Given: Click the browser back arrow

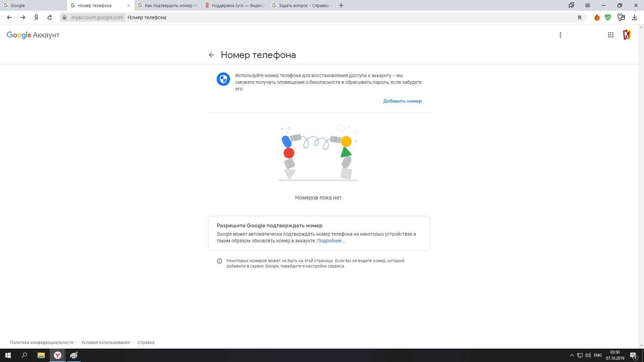Looking at the screenshot, I should 9,17.
